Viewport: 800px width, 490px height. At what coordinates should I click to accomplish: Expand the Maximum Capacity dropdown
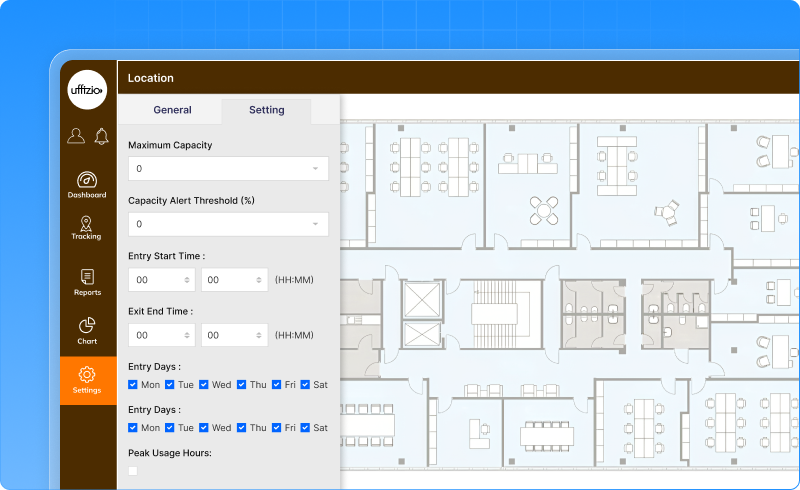228,169
